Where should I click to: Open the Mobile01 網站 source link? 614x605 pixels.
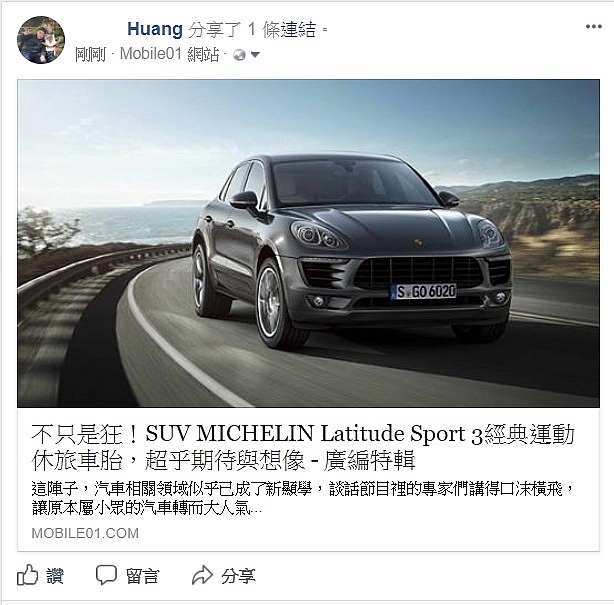pyautogui.click(x=169, y=54)
